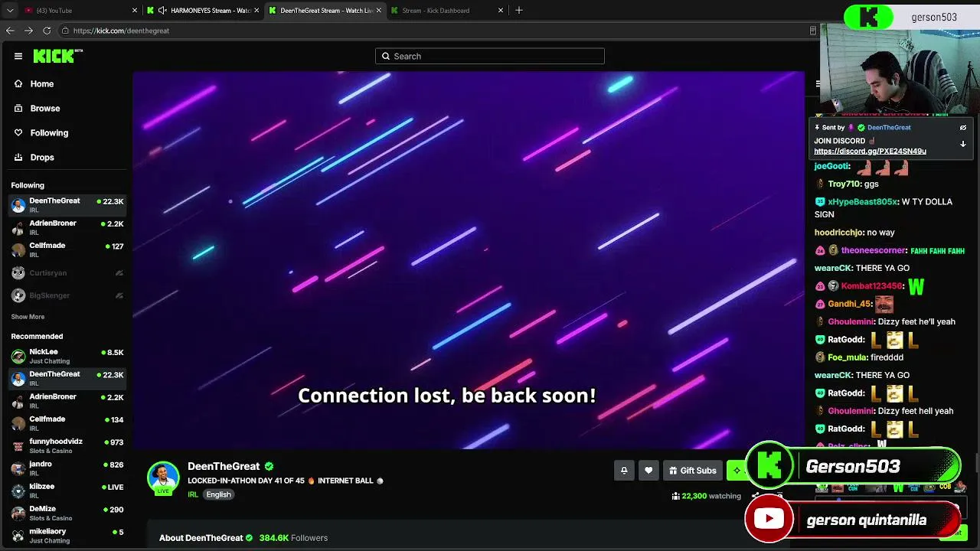Open the tab search dropdown
Screen dimensions: 980x551
(x=9, y=10)
